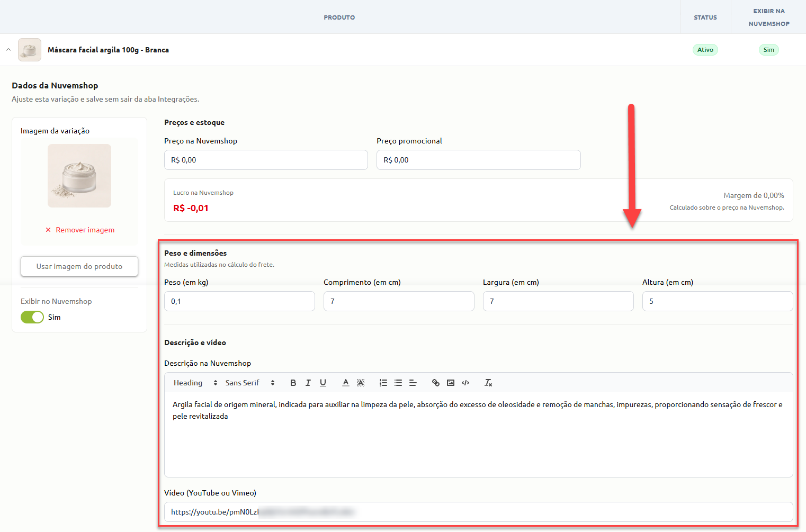Click the R$ -0,01 profit value
Image resolution: width=806 pixels, height=532 pixels.
coord(191,208)
